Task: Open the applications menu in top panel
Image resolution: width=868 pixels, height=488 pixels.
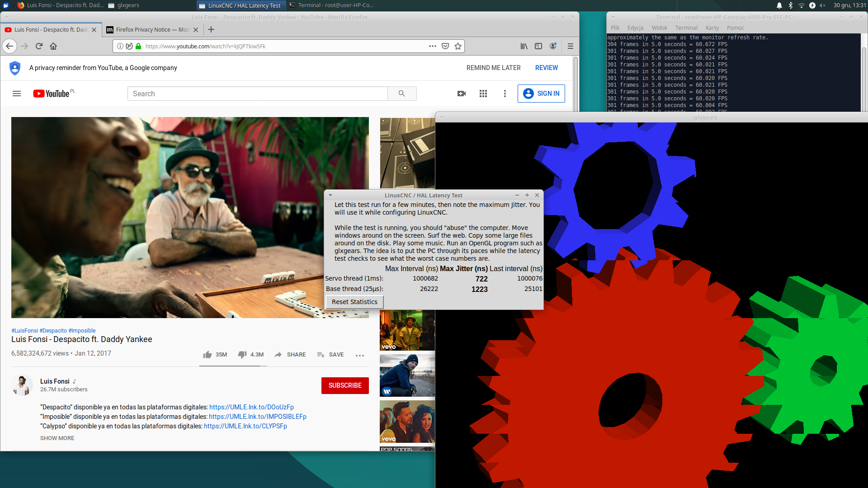Action: point(6,5)
